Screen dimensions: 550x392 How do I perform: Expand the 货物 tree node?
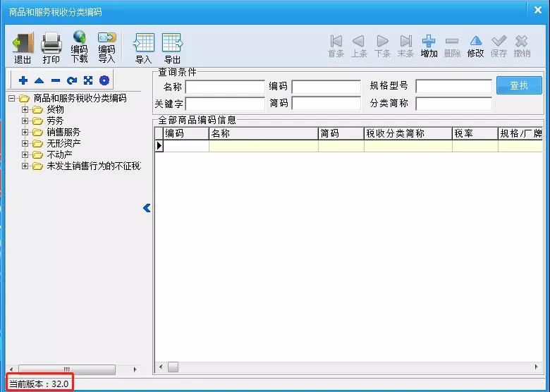[25, 109]
